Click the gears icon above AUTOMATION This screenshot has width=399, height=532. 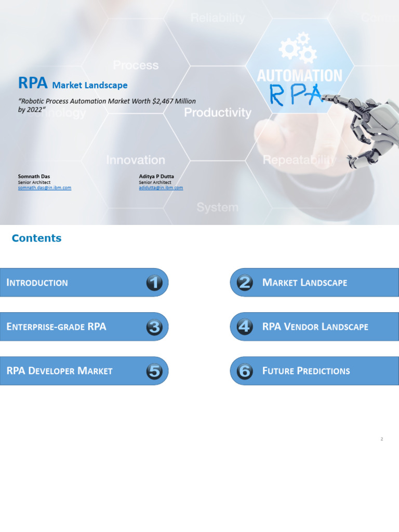coord(298,48)
